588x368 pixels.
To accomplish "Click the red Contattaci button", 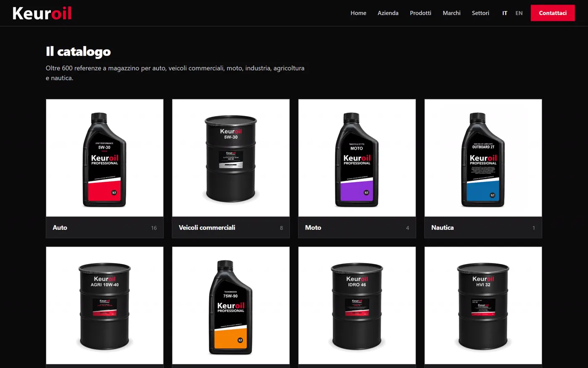I will pos(553,13).
